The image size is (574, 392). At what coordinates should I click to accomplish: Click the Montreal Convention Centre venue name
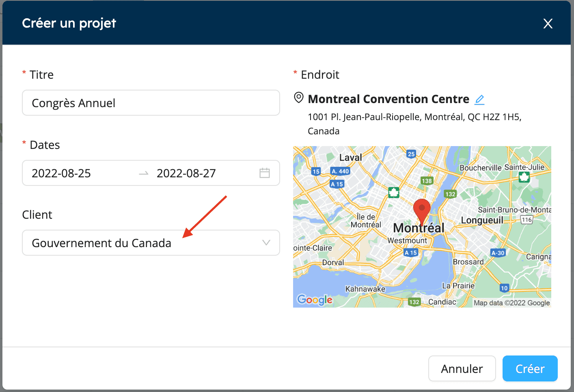point(388,99)
